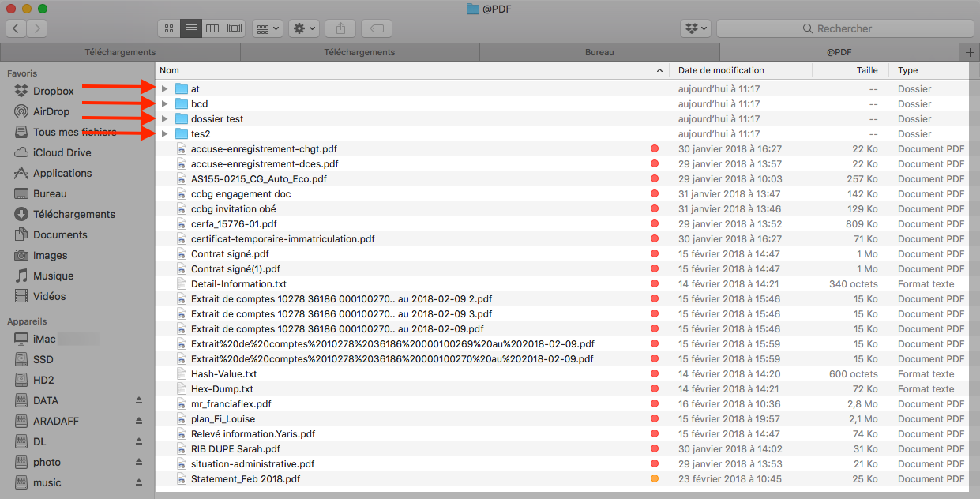Select the file ccbg engagement doc

tap(241, 194)
